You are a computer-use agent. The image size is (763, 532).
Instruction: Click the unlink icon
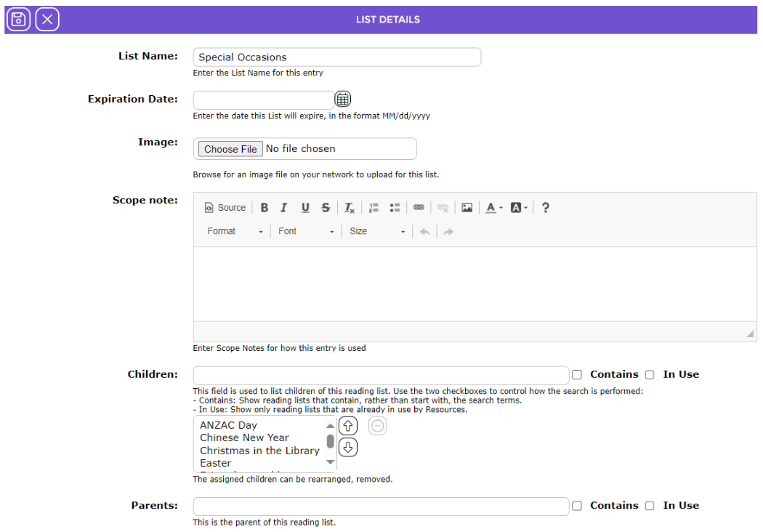point(443,208)
